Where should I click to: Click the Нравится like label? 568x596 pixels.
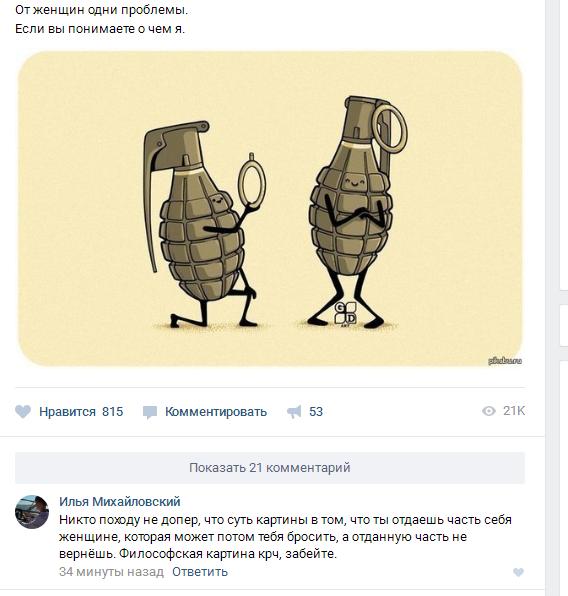point(67,412)
